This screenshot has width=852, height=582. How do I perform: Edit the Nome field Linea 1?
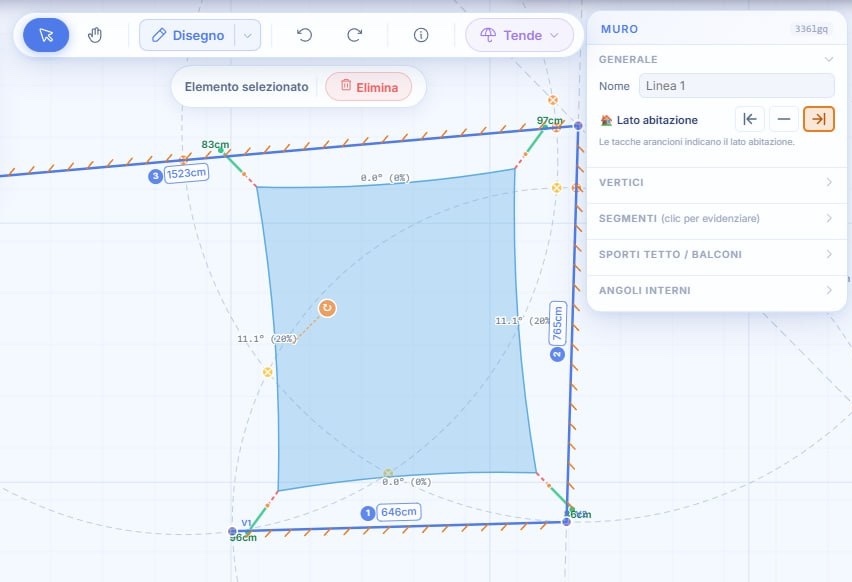pos(736,86)
